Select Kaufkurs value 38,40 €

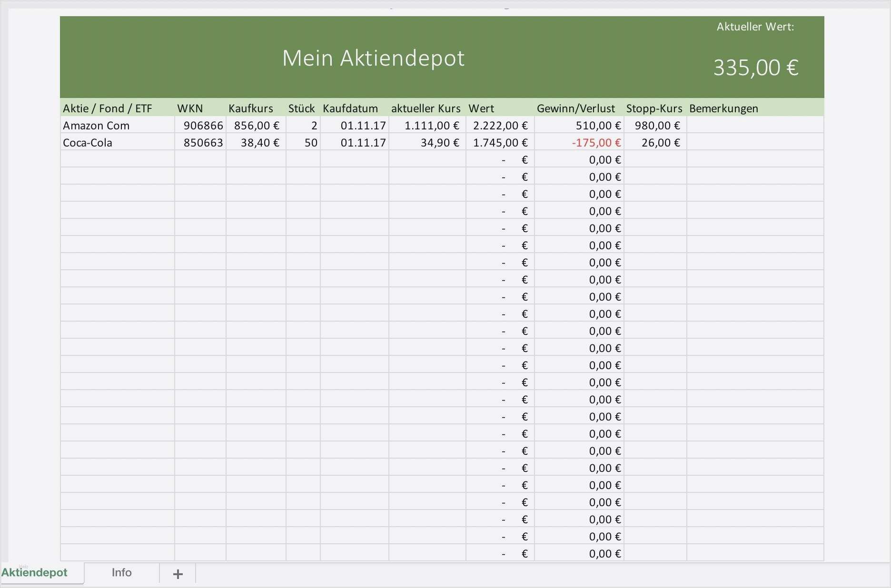click(x=256, y=143)
